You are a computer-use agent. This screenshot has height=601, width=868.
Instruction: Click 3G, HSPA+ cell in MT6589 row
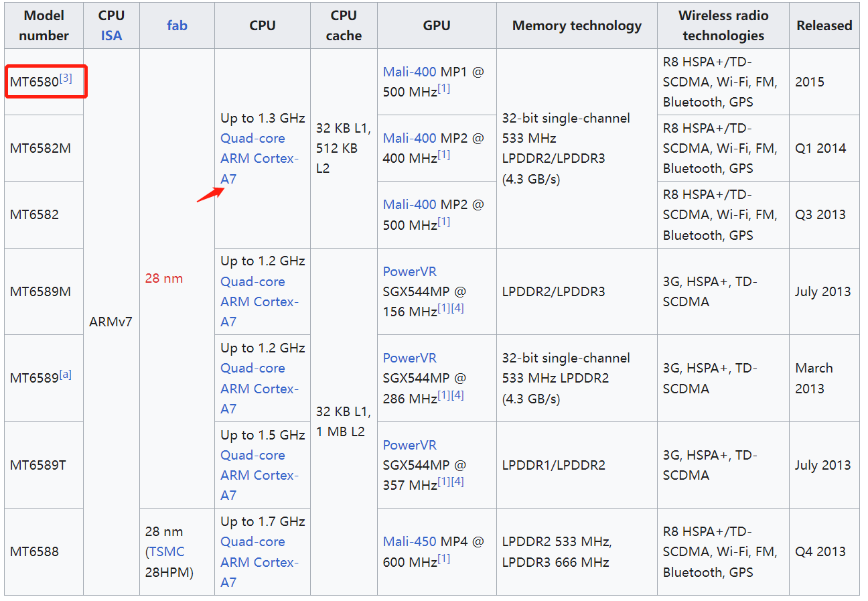(723, 378)
